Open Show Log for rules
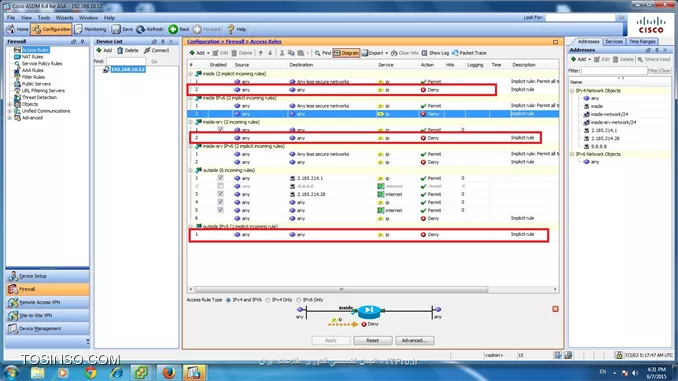This screenshot has height=381, width=678. coord(435,53)
